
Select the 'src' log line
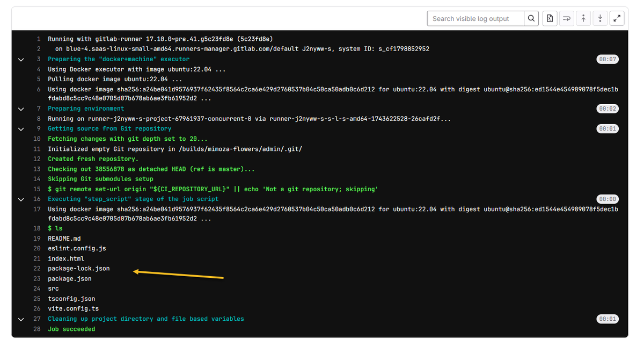point(53,289)
